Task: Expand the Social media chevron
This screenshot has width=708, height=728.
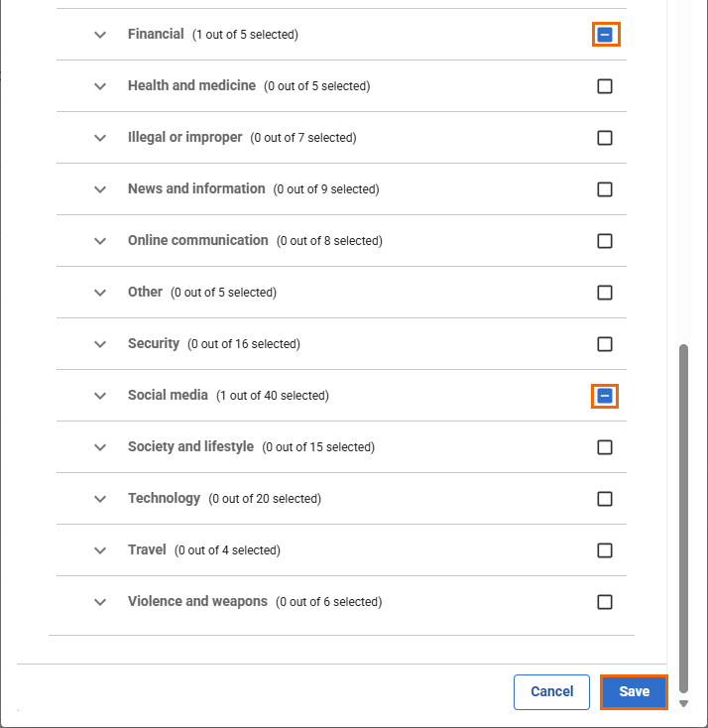Action: pyautogui.click(x=99, y=396)
